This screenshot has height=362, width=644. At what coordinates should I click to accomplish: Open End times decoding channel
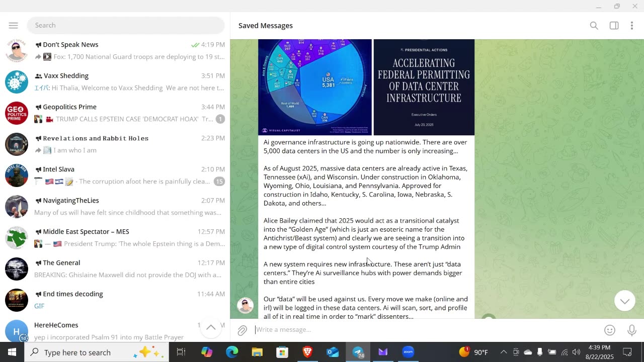pos(115,300)
